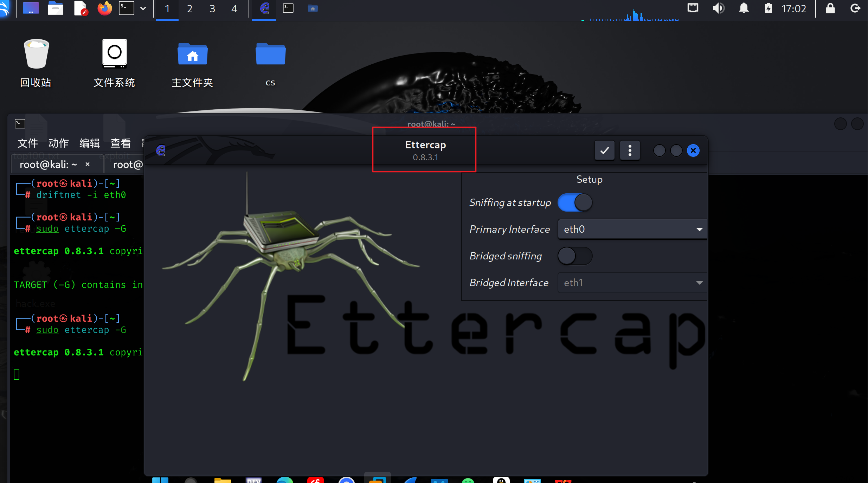The width and height of the screenshot is (868, 483).
Task: Open the 动作 menu in terminal
Action: (x=59, y=143)
